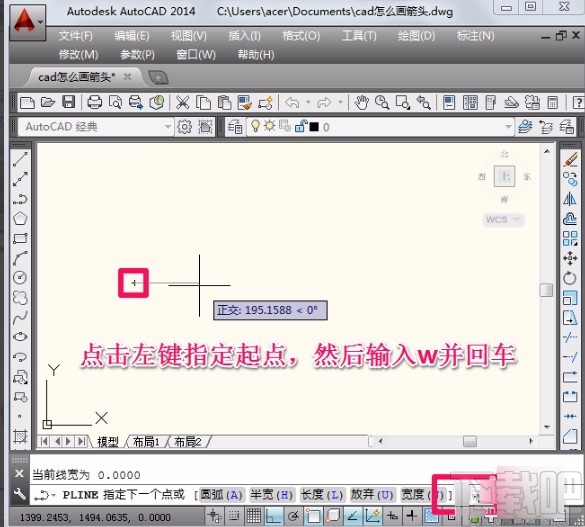This screenshot has height=527, width=585.
Task: Select the Rectangle draw tool
Action: pyautogui.click(x=20, y=238)
